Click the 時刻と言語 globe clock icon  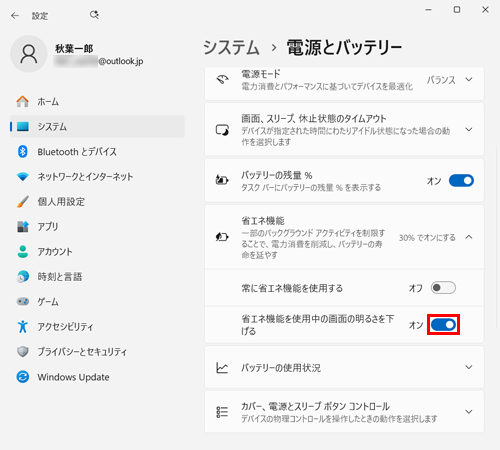[x=23, y=277]
